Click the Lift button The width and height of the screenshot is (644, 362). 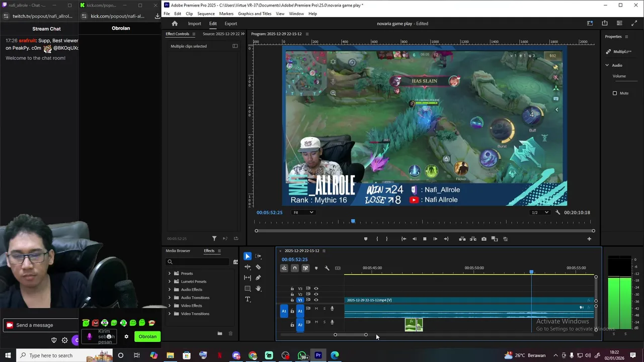(x=462, y=239)
